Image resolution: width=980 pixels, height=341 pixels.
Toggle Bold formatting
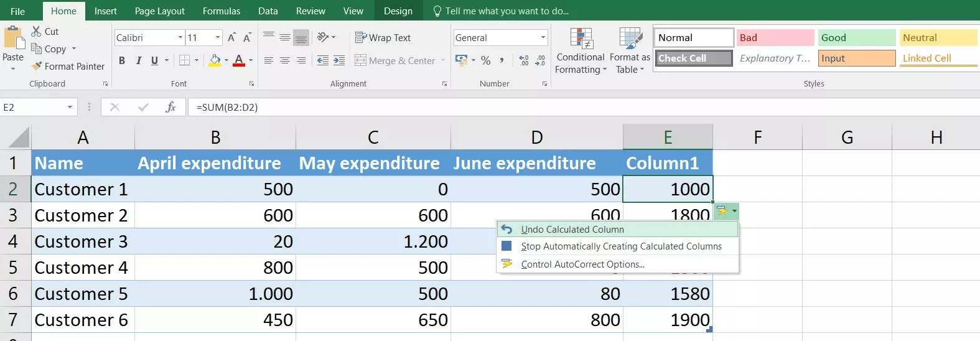(x=122, y=60)
